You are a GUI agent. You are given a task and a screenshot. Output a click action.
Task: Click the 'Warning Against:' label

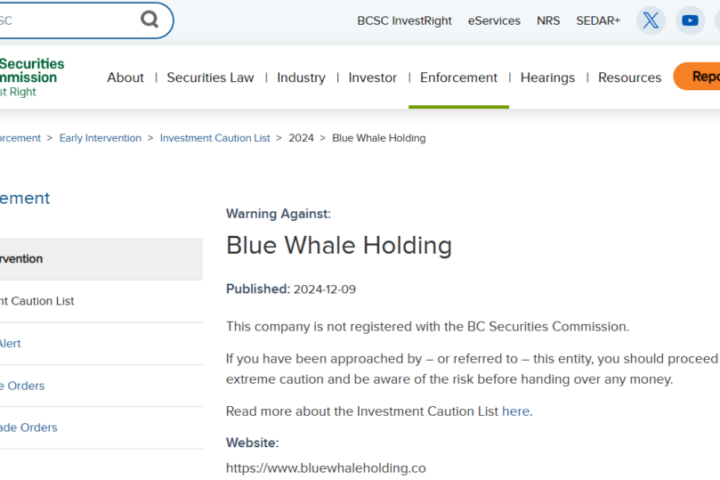(278, 214)
